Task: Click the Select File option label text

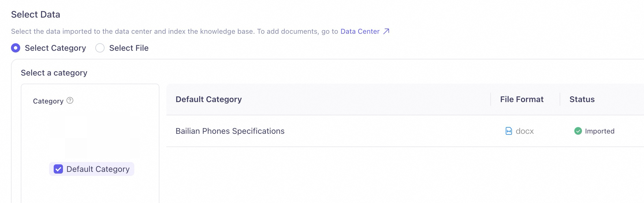Action: [129, 48]
